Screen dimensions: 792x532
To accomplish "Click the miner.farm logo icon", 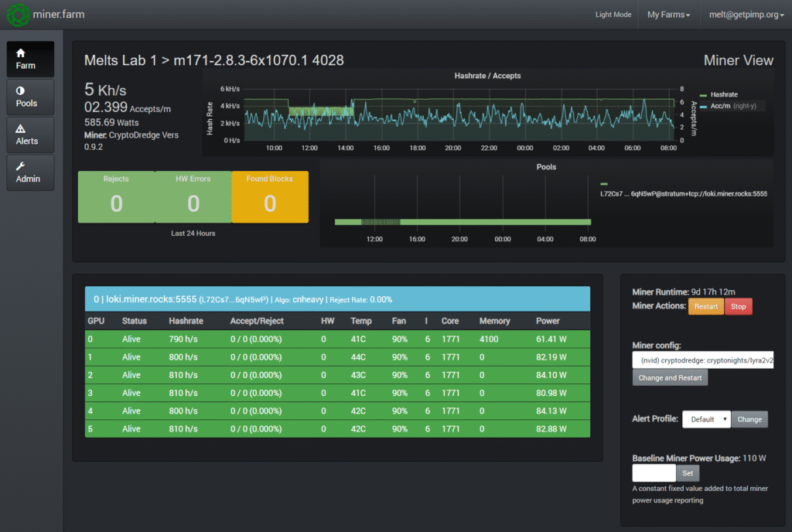I will point(17,15).
